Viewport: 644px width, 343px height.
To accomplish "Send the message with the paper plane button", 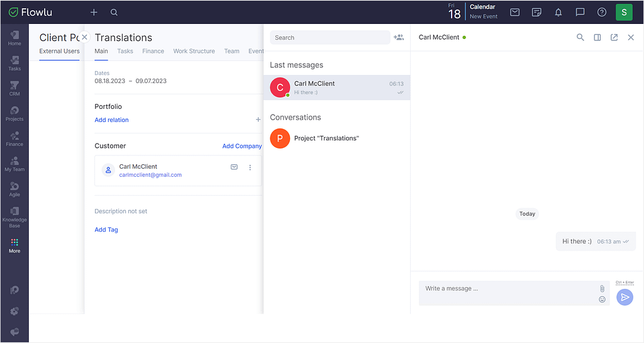I will pyautogui.click(x=625, y=297).
